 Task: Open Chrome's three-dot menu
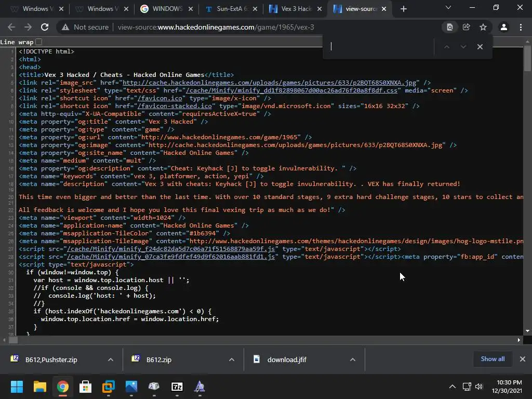pos(521,27)
